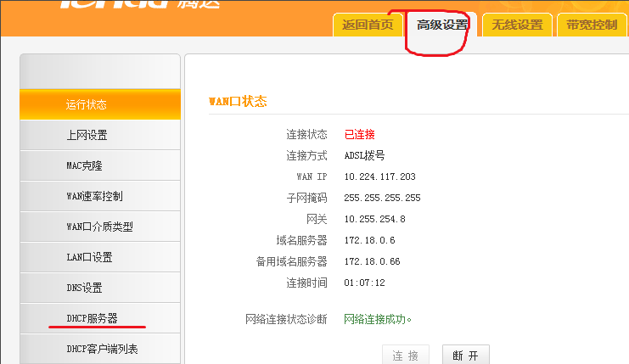Click the WAN IP value 10.224.117.203
Viewport: 629px width, 364px height.
point(379,176)
